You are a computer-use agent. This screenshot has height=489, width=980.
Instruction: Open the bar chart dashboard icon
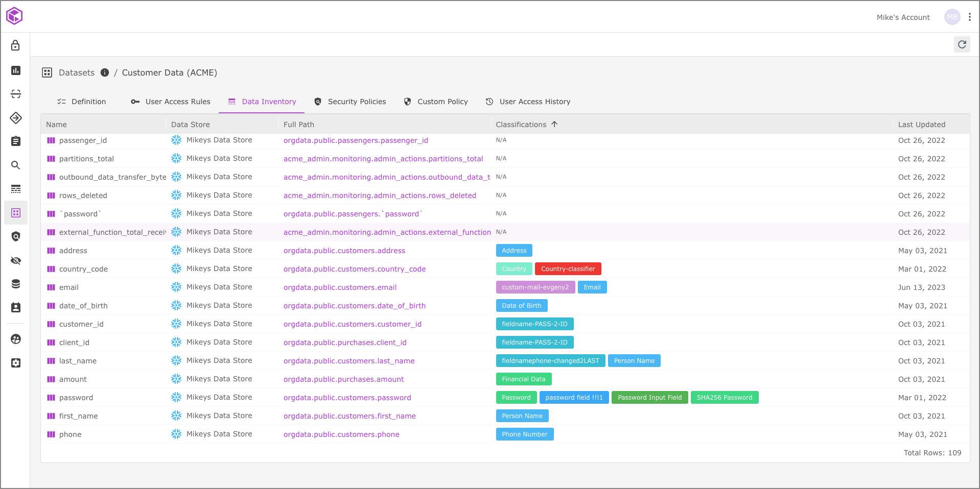[x=16, y=70]
